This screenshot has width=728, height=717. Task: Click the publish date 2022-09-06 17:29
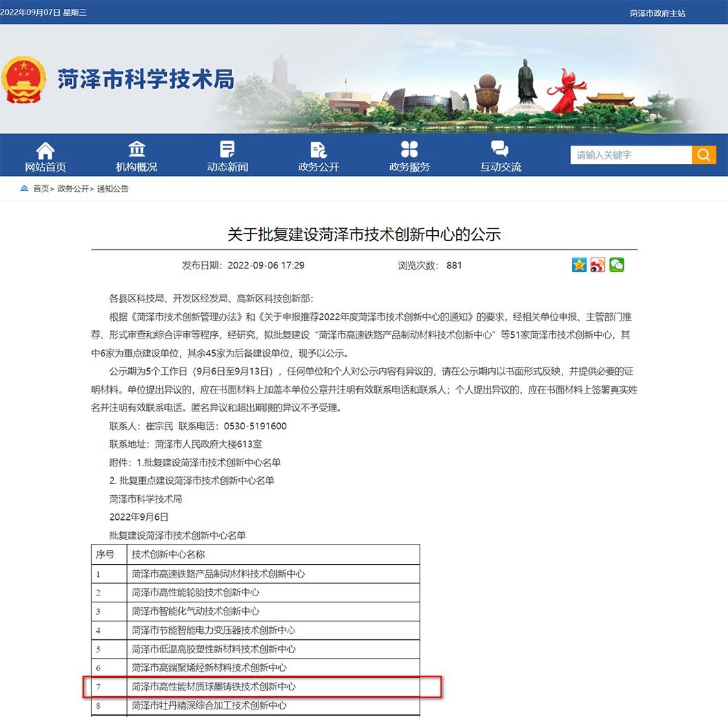click(x=266, y=265)
